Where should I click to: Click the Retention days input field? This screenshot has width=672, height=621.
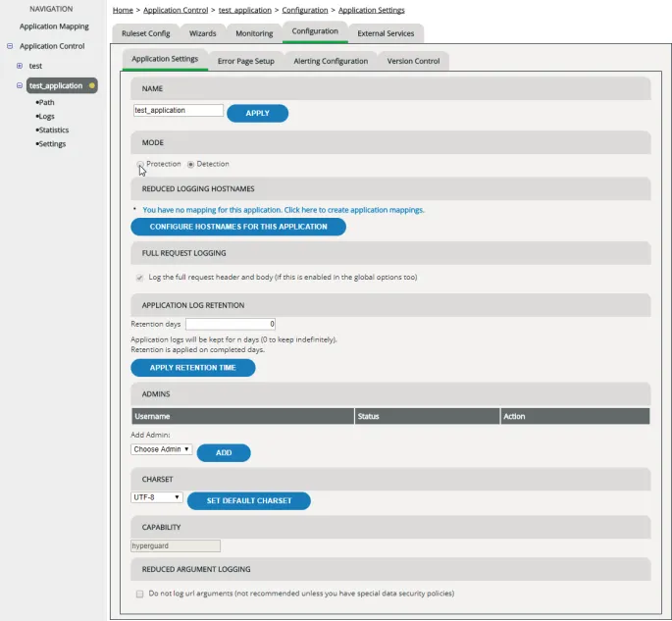(231, 324)
